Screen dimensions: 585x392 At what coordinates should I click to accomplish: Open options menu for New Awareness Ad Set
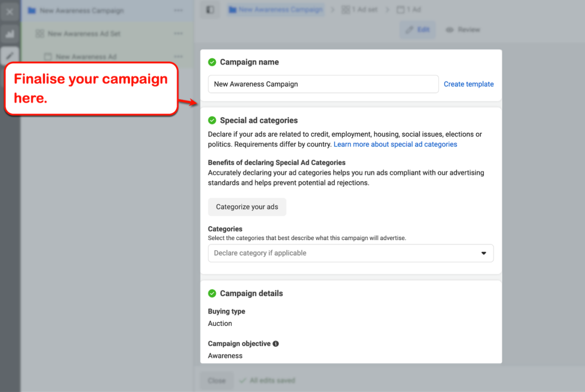pyautogui.click(x=178, y=33)
